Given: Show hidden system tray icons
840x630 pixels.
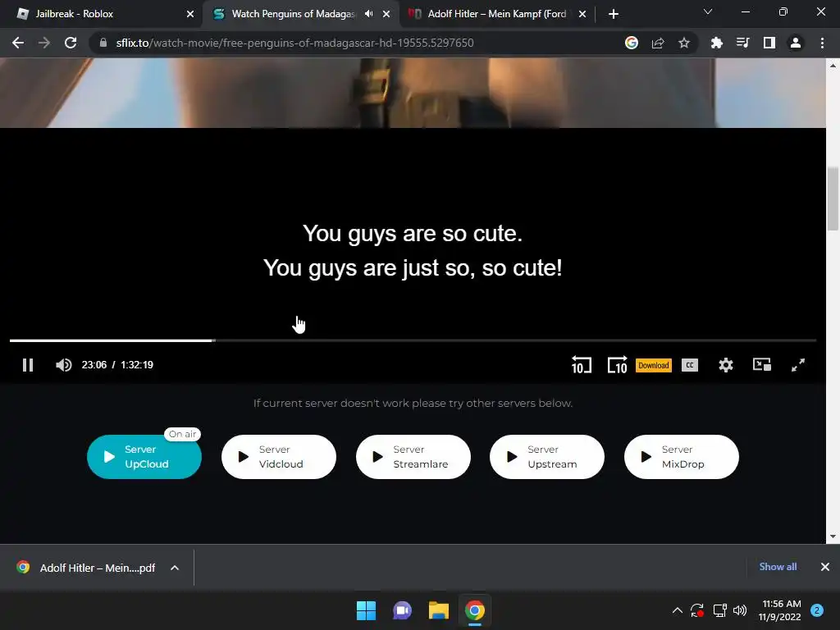Looking at the screenshot, I should click(677, 610).
